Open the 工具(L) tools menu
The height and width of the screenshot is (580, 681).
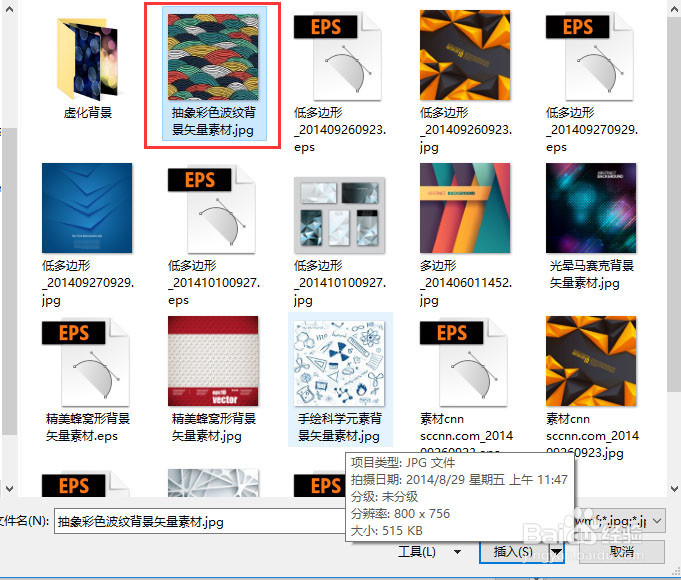429,552
